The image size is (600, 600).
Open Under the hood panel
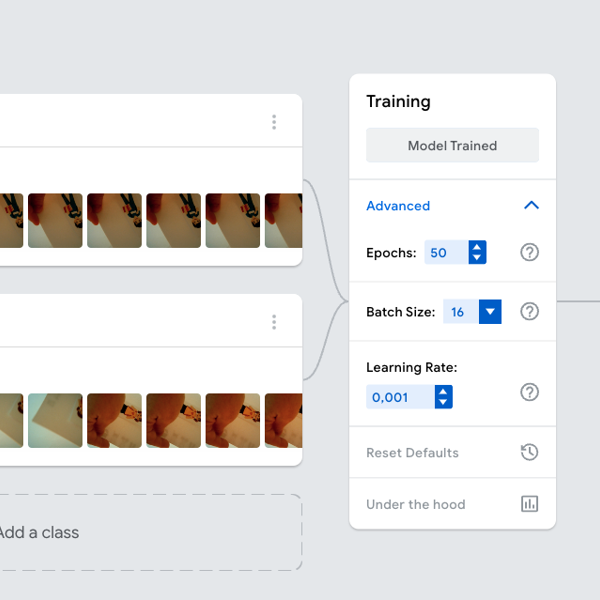point(416,505)
